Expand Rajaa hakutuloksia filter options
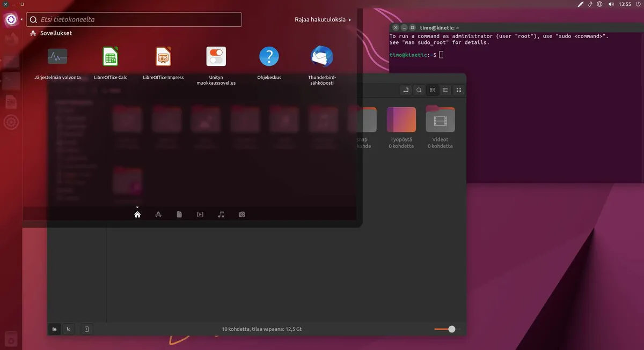644x350 pixels. pyautogui.click(x=323, y=20)
